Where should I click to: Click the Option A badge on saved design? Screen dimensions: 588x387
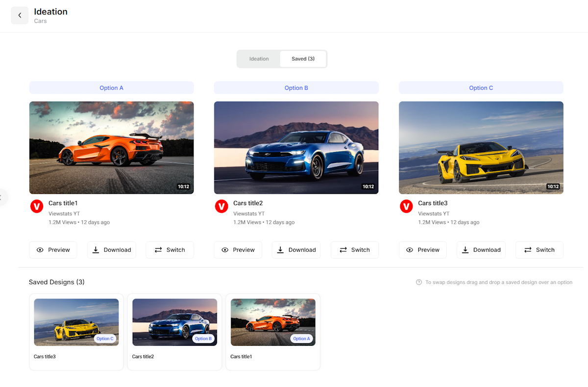(x=301, y=338)
